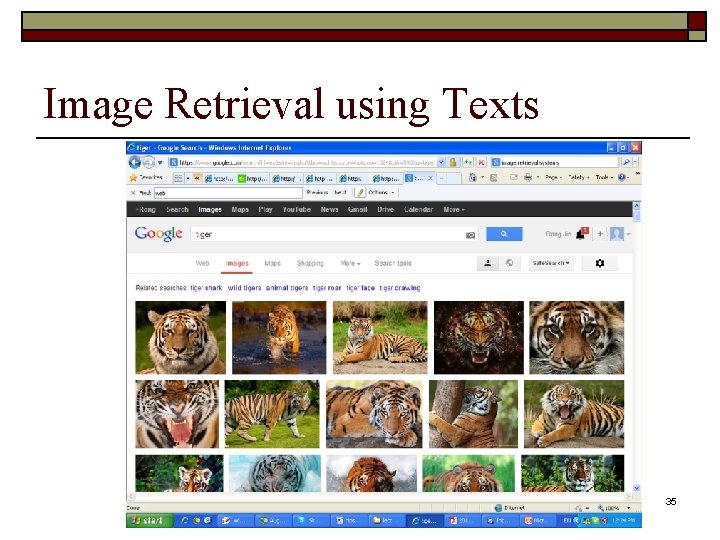The width and height of the screenshot is (720, 540).
Task: Click the Windows Start button
Action: pos(149,520)
